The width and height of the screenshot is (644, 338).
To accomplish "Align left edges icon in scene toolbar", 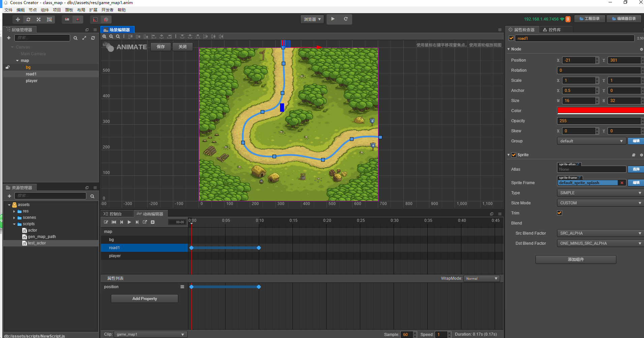I will [154, 36].
